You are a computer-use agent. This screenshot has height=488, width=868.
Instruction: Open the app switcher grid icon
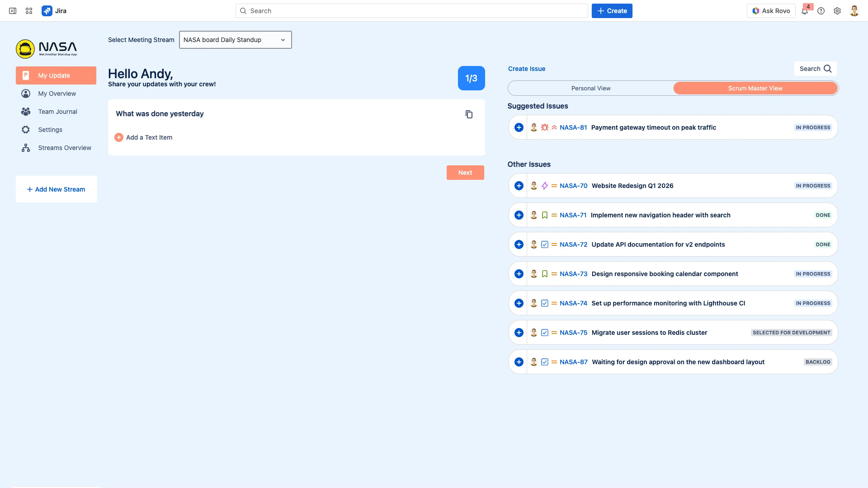point(29,11)
